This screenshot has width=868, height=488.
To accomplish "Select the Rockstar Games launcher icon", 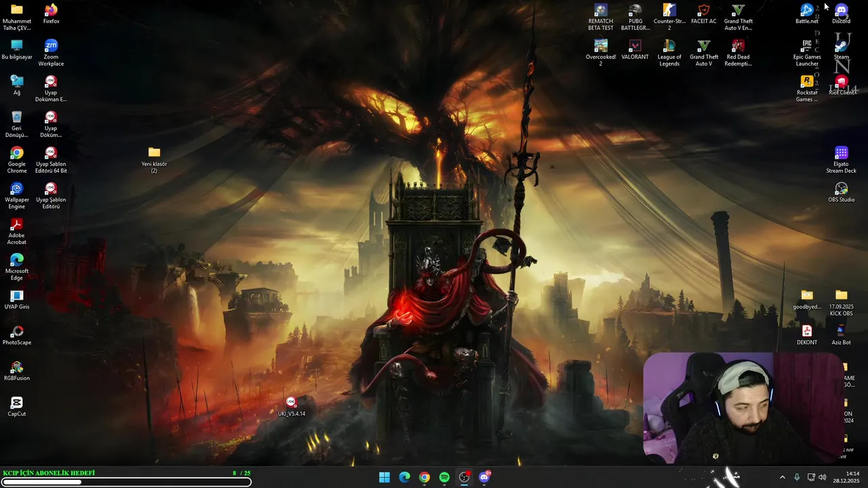I will 807,89.
